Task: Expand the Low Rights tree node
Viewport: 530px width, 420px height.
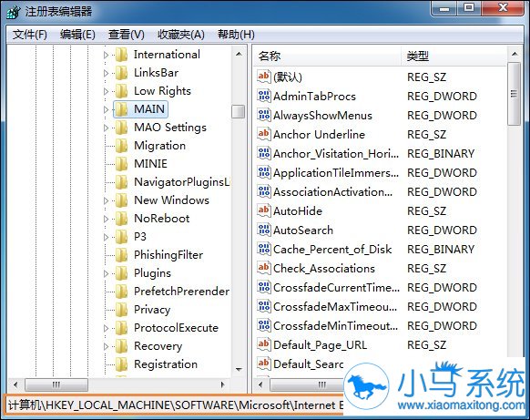Action: pos(107,91)
